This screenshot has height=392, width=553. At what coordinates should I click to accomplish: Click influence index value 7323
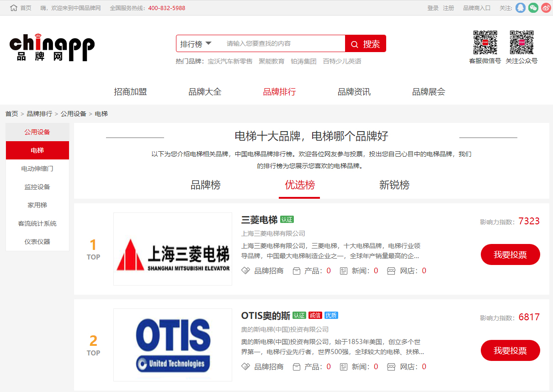pos(529,221)
